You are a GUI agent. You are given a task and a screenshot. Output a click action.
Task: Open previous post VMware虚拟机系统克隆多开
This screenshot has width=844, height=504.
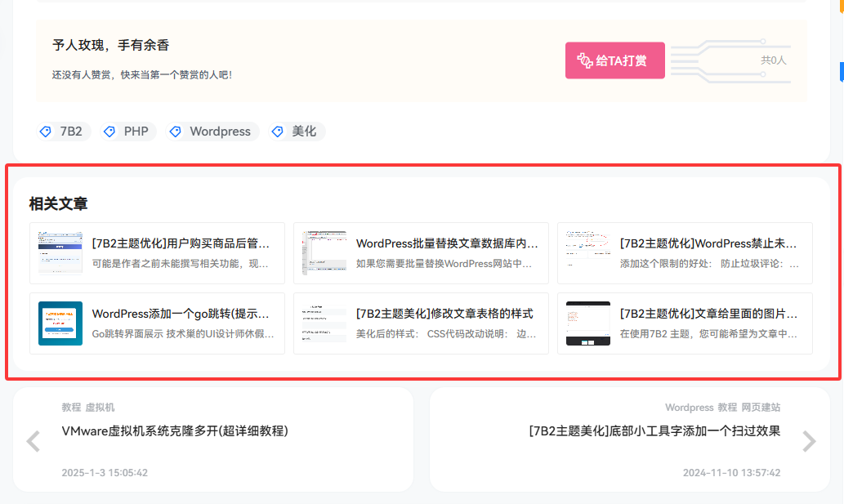(x=175, y=431)
